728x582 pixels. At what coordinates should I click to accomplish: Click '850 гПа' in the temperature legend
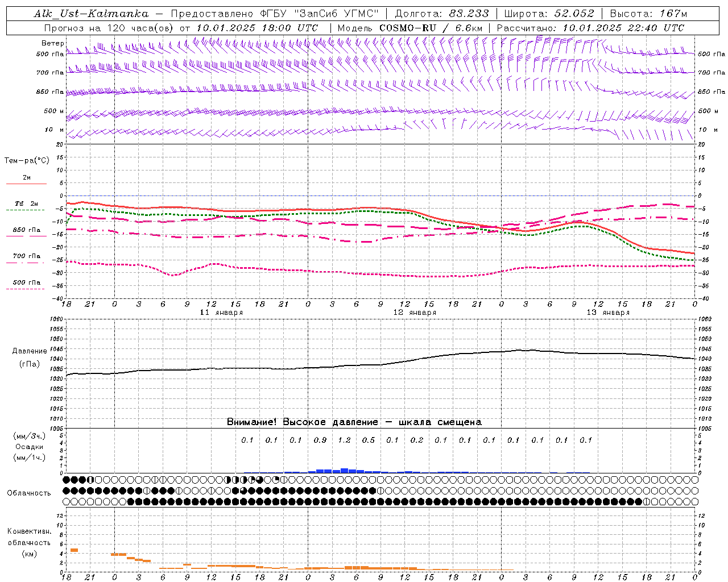coord(27,230)
